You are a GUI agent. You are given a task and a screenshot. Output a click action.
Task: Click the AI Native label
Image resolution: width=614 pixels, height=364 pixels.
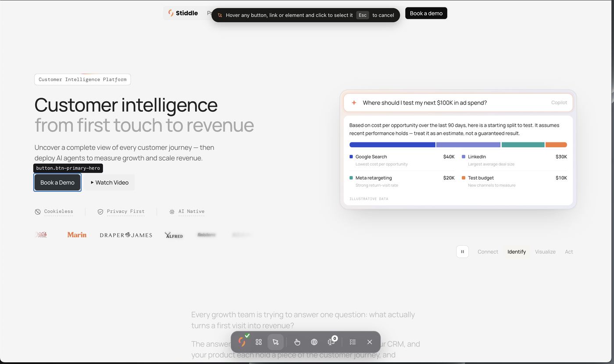[191, 212]
